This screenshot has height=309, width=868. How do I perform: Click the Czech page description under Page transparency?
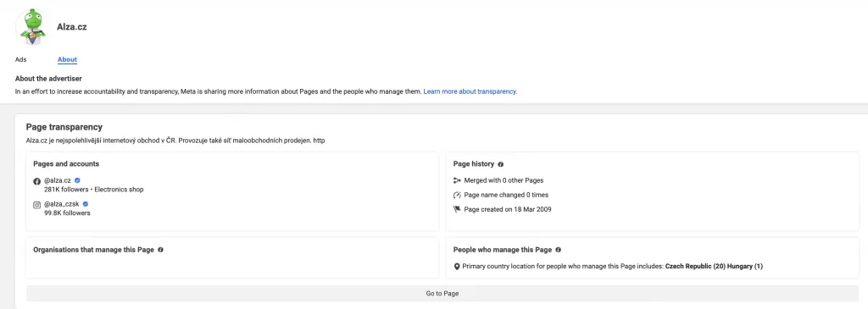pos(175,141)
